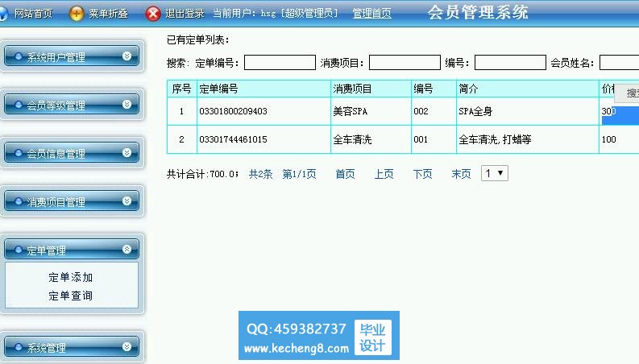Expand the 消费项目管理 chevron

coord(127,201)
